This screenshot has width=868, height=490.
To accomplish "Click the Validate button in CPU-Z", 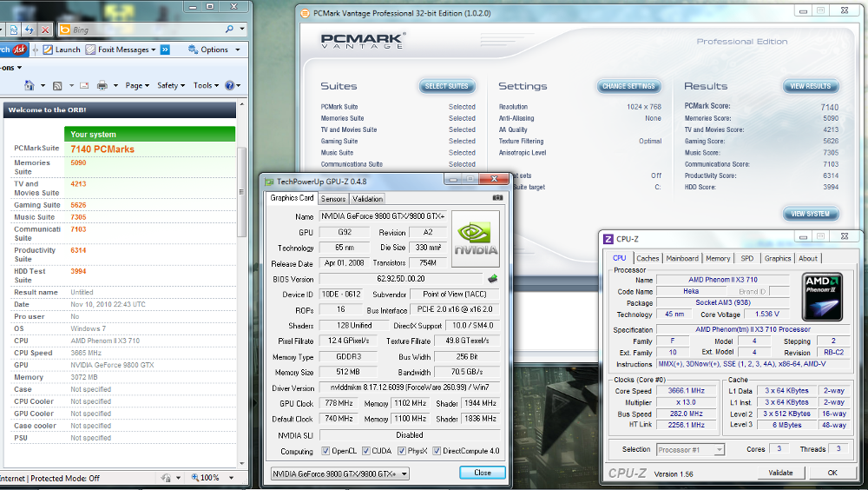I will [x=780, y=473].
